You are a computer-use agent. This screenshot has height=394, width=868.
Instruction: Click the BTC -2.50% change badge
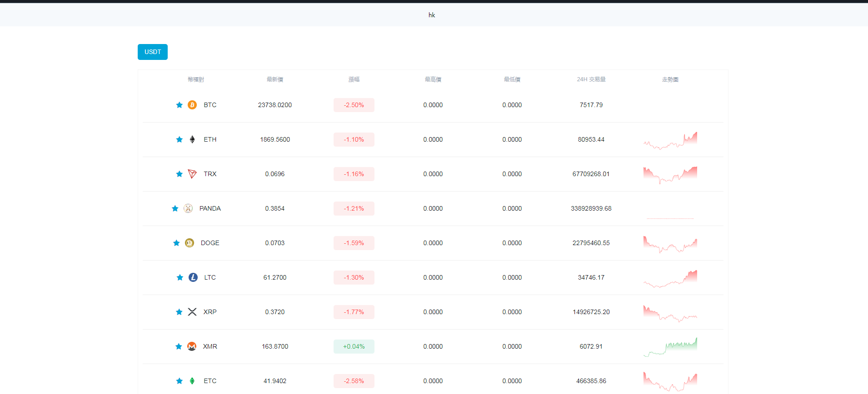tap(354, 105)
